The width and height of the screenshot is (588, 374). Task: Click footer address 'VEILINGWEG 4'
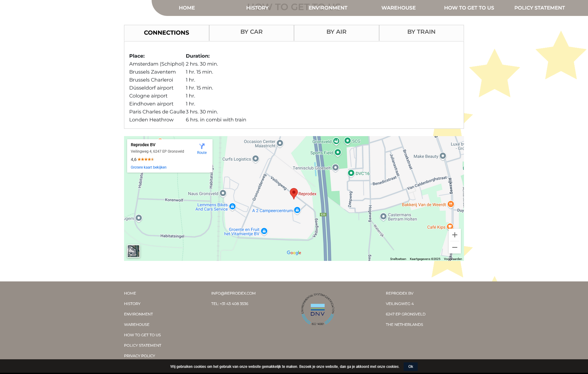tap(400, 304)
